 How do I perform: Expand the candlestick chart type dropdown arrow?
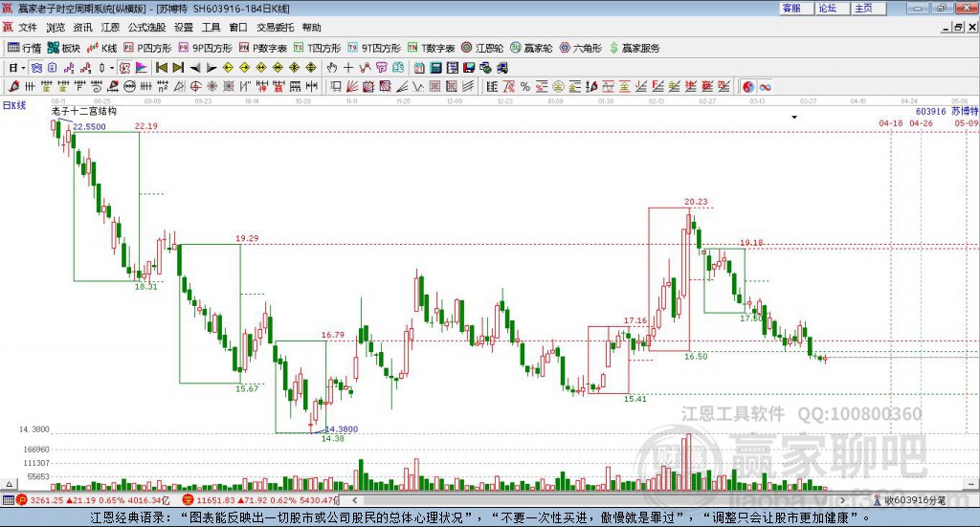coord(112,68)
